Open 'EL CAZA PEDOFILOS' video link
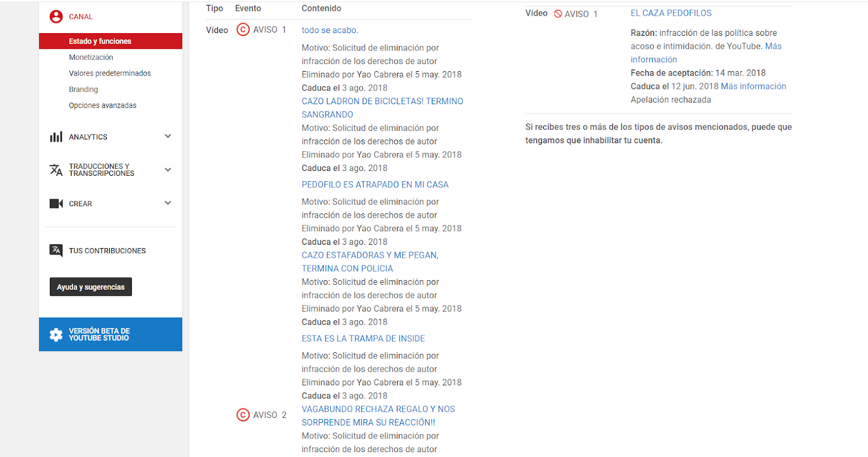Viewport: 868px width, 457px height. (671, 13)
